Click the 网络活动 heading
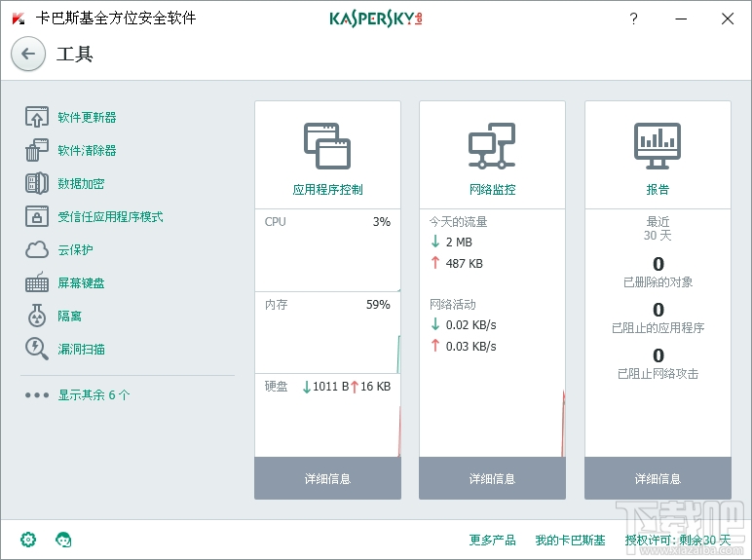 tap(452, 305)
